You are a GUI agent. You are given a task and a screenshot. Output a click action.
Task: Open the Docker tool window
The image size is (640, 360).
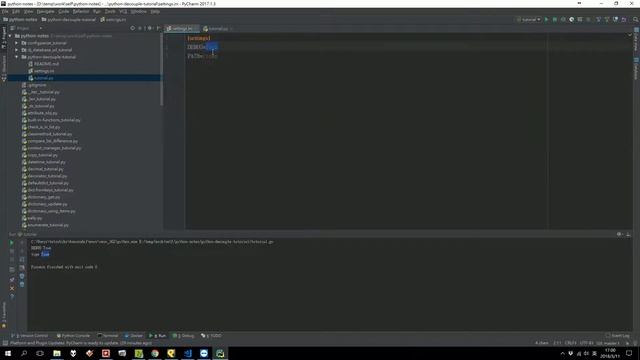point(134,336)
